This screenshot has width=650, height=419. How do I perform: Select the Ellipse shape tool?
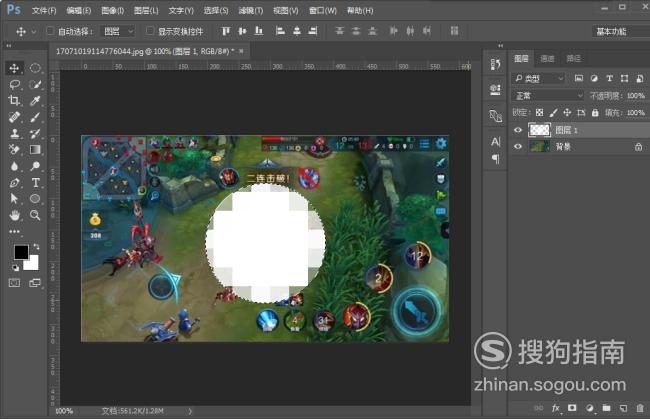35,199
